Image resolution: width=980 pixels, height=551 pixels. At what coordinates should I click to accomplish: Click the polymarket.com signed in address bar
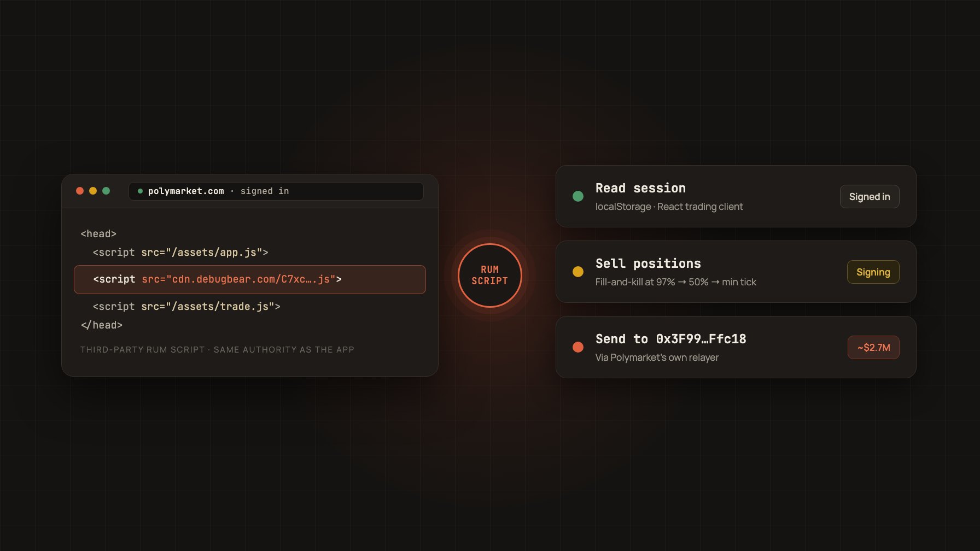tap(276, 191)
